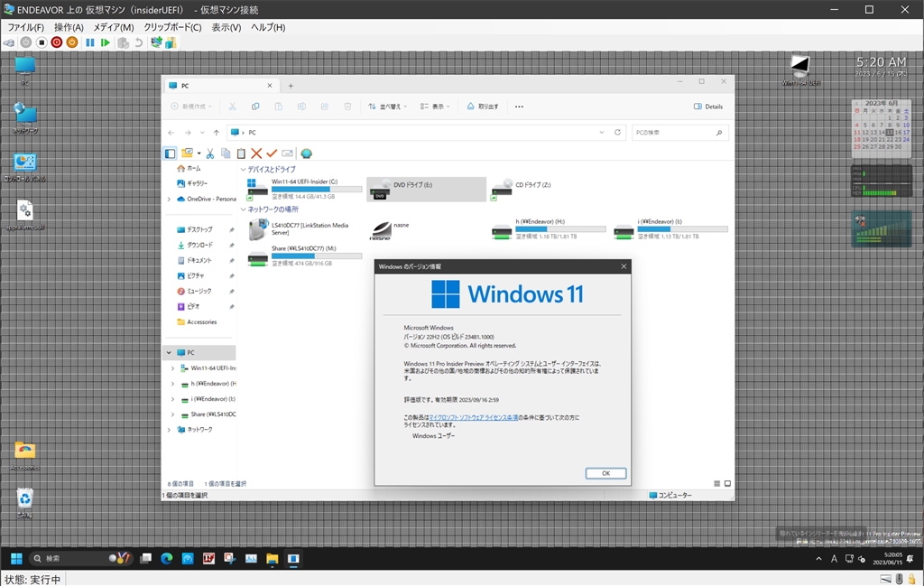Viewport: 924px width, 586px height.
Task: Click the 取り出す eject button
Action: point(483,107)
